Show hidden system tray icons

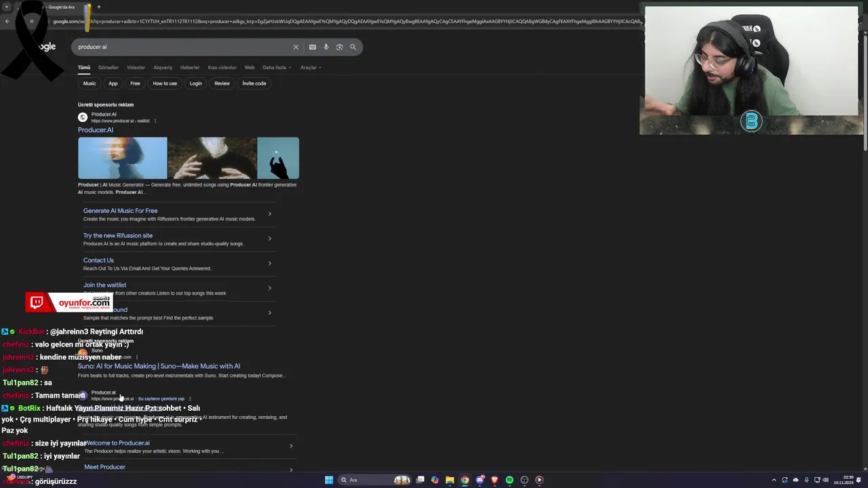pyautogui.click(x=774, y=480)
